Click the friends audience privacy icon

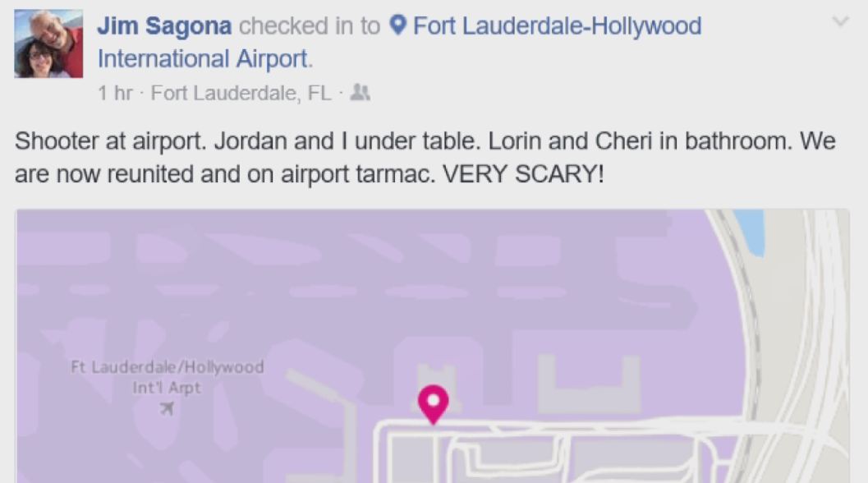(x=360, y=93)
